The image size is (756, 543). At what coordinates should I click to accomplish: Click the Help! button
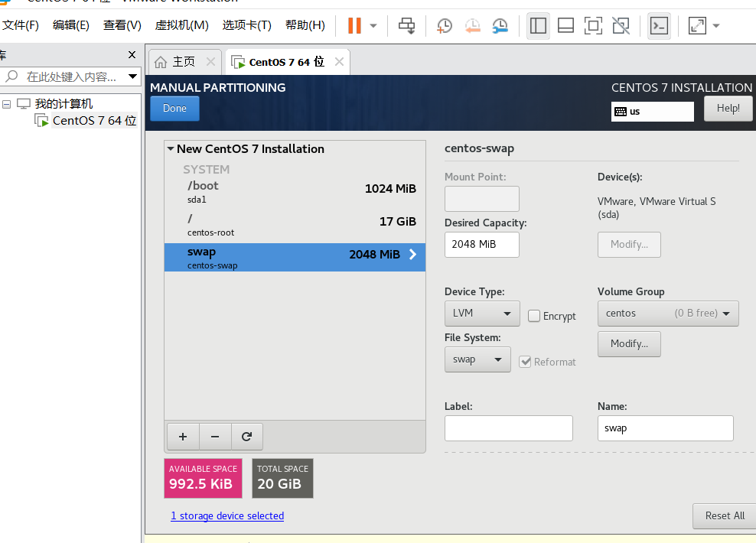[728, 108]
